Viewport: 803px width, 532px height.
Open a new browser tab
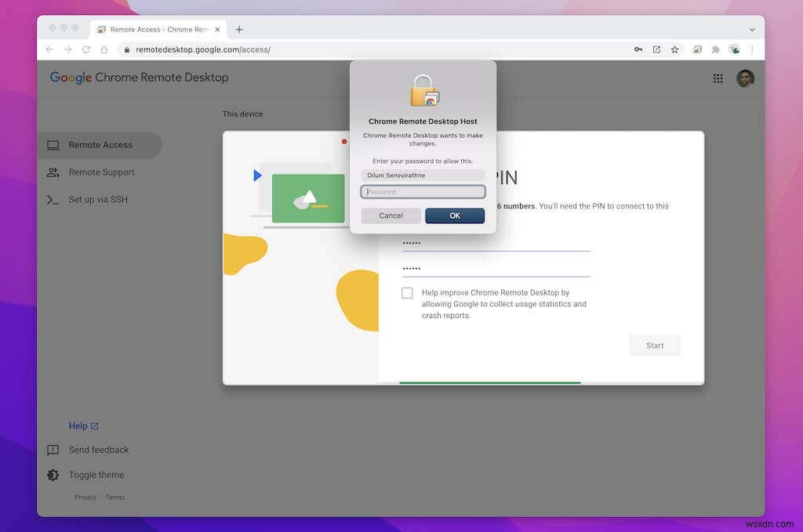click(x=239, y=29)
